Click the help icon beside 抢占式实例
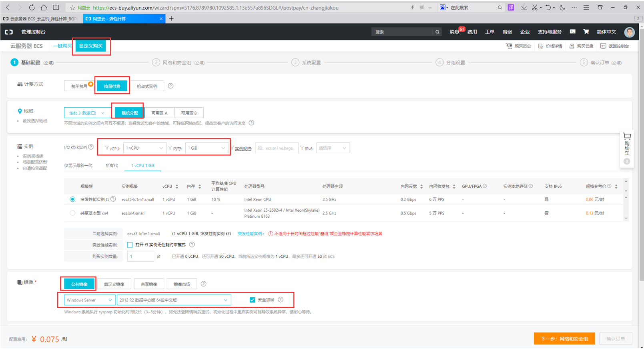This screenshot has height=351, width=644. pyautogui.click(x=171, y=86)
